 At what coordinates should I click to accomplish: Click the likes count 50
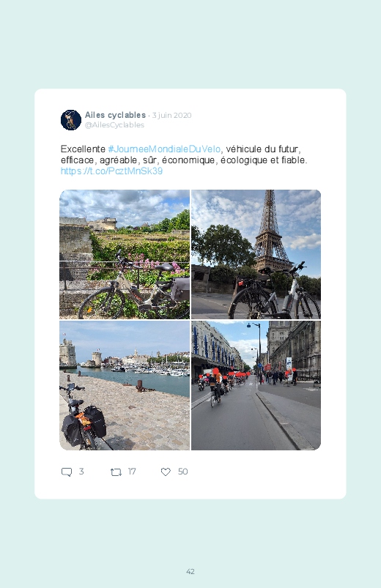point(182,472)
